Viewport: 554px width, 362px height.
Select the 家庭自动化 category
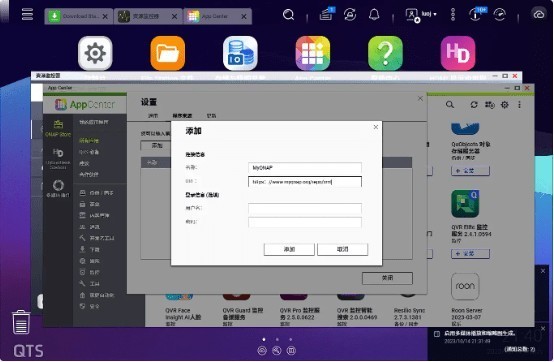coord(97,295)
